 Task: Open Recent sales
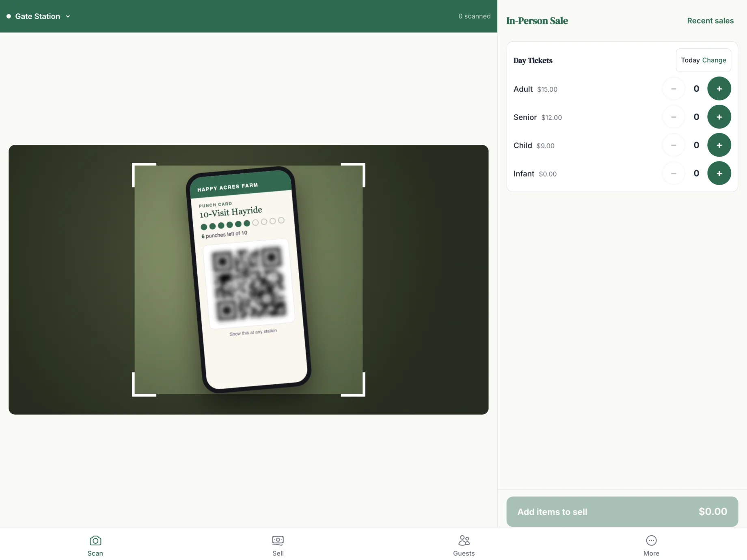pos(710,21)
